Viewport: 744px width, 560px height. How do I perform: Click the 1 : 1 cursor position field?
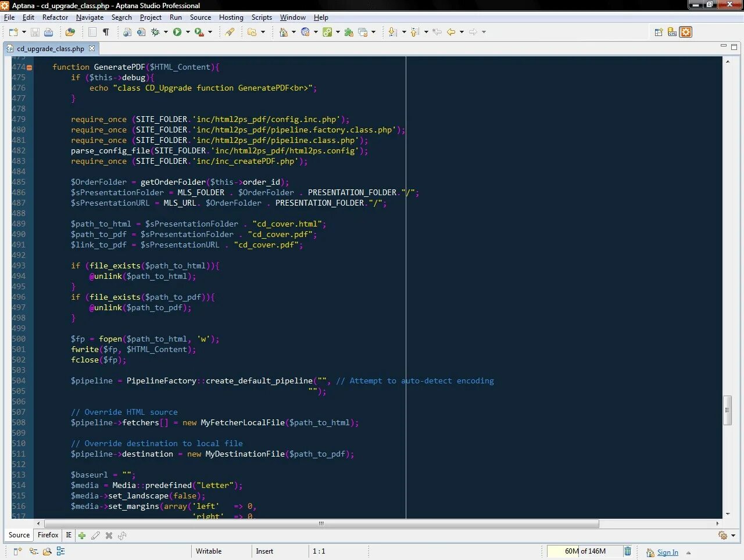tap(339, 551)
